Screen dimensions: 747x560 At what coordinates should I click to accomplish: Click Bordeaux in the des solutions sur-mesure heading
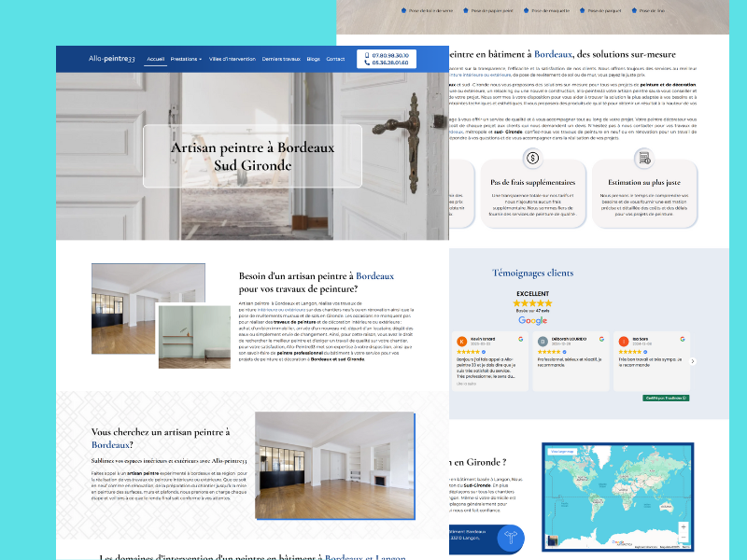pyautogui.click(x=553, y=54)
